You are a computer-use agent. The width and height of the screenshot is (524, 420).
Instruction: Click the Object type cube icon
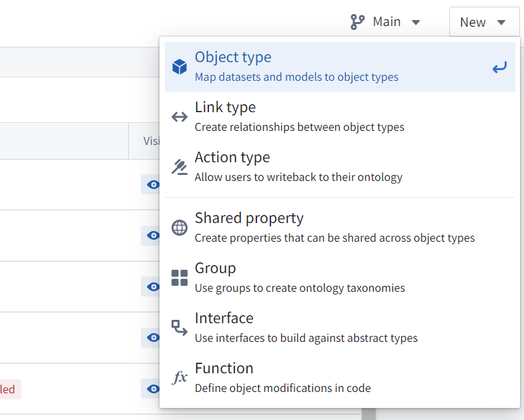(x=180, y=67)
